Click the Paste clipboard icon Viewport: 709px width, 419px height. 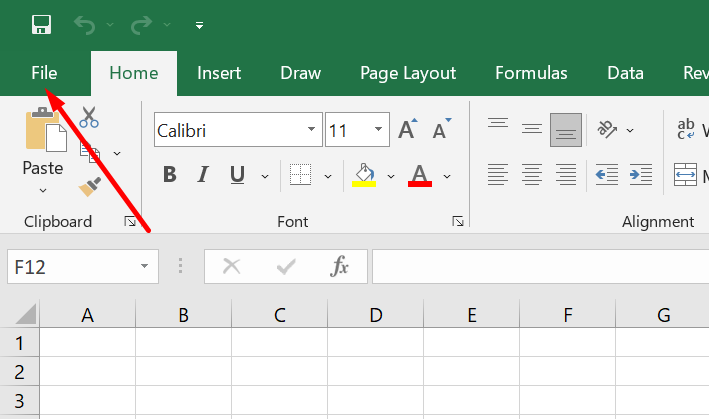tap(46, 130)
